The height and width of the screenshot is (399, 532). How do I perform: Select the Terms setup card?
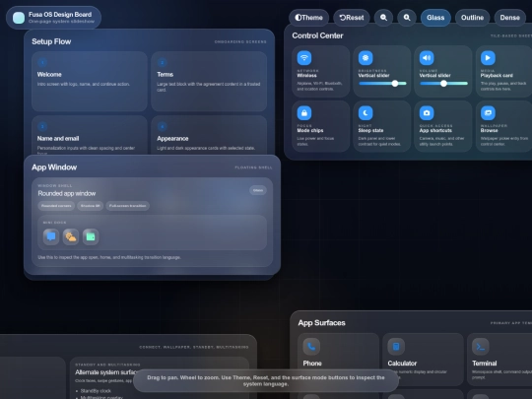pos(209,82)
